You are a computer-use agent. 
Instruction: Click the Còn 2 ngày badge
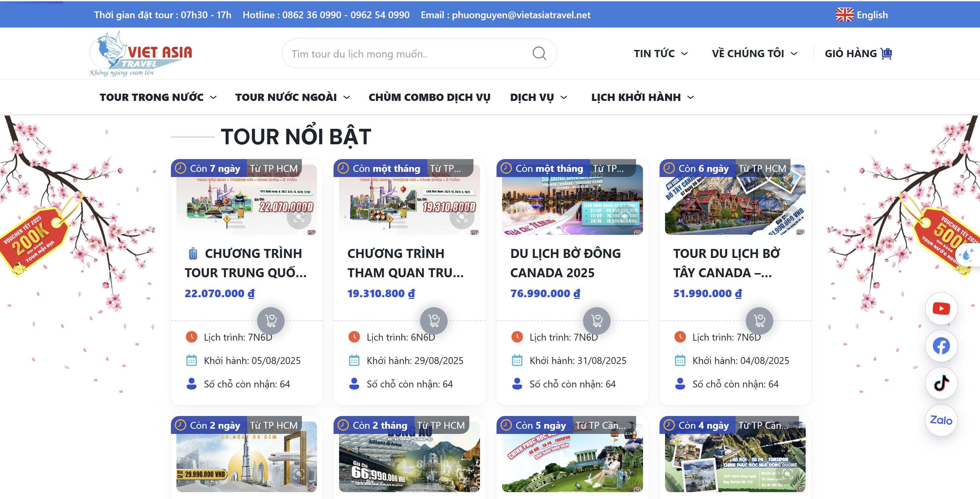[209, 425]
